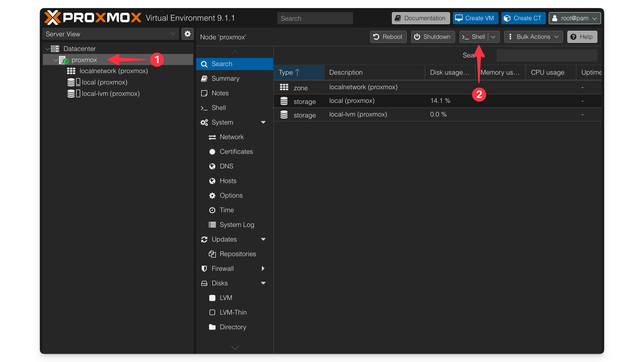Click the Shutdown power toggle button
644x362 pixels.
point(433,37)
